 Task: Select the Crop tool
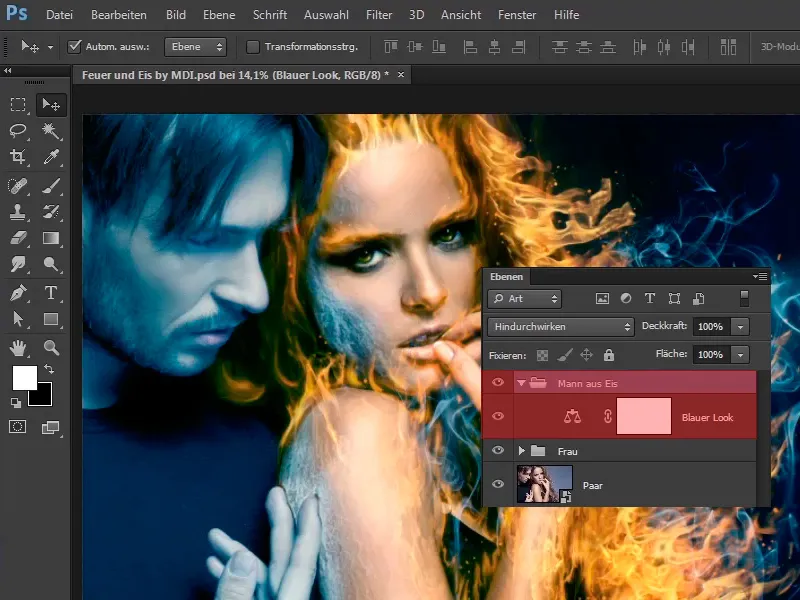pyautogui.click(x=18, y=157)
